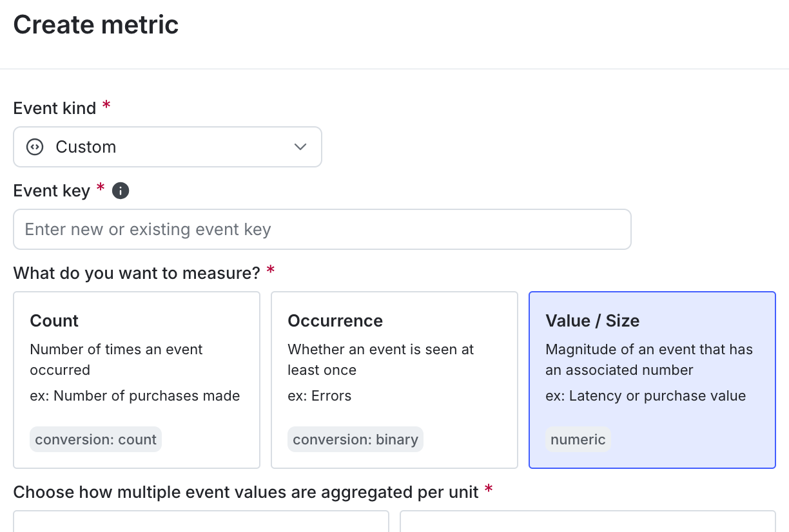Focus the Event key input field
789x532 pixels.
(322, 229)
